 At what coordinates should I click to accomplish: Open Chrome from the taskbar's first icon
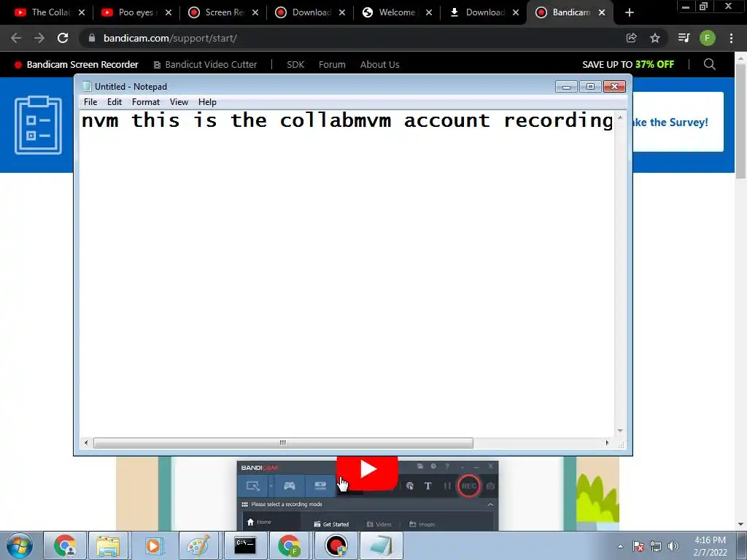pyautogui.click(x=65, y=545)
